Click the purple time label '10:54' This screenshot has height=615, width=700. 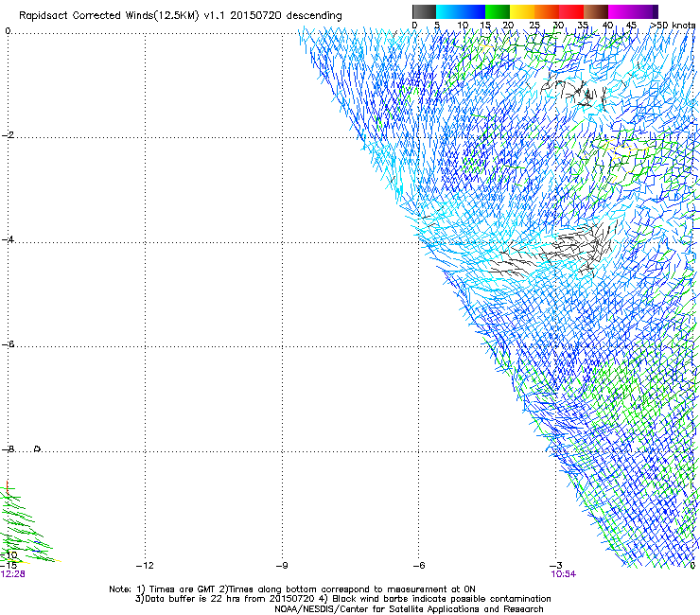tap(563, 574)
